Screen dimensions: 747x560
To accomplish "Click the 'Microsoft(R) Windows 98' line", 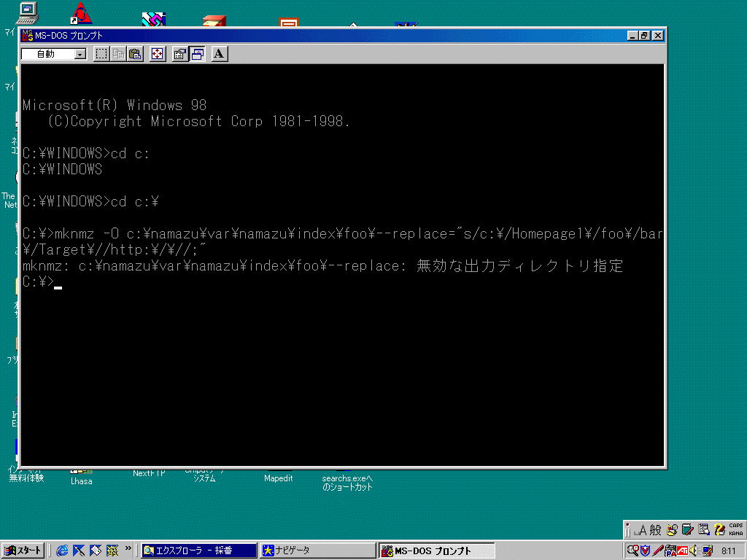I will tap(115, 105).
